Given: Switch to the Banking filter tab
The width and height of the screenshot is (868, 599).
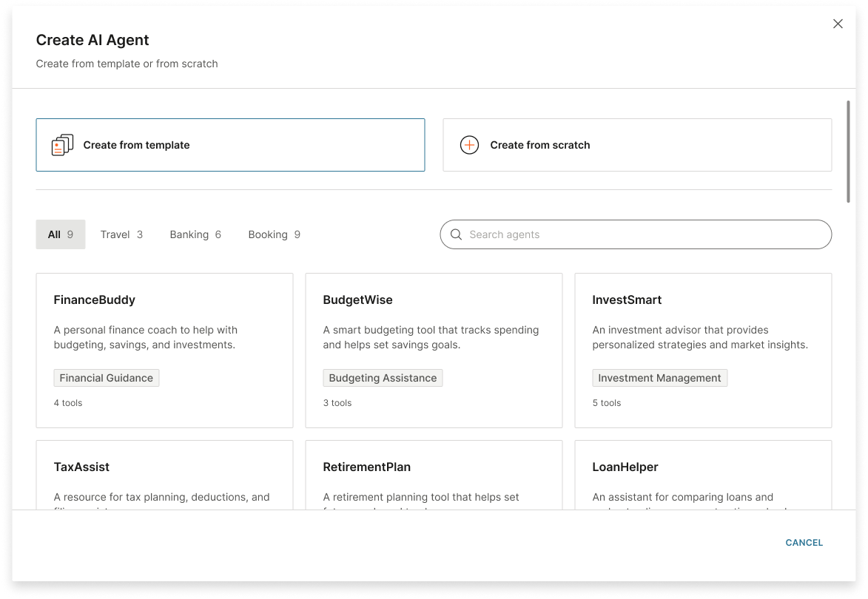Looking at the screenshot, I should pyautogui.click(x=195, y=234).
